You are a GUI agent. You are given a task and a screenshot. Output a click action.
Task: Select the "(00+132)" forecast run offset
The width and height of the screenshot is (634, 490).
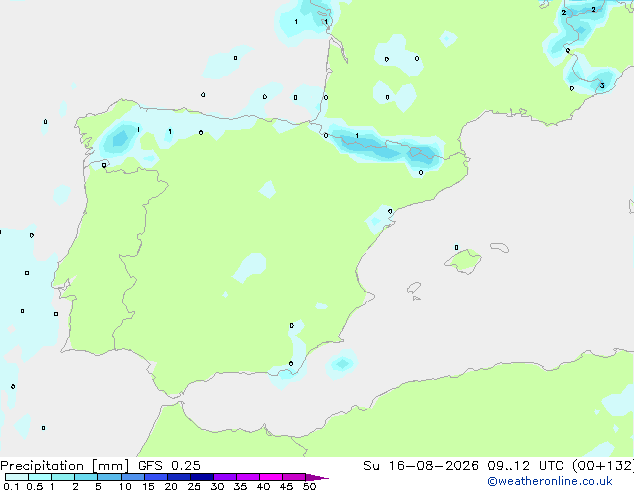pos(603,466)
